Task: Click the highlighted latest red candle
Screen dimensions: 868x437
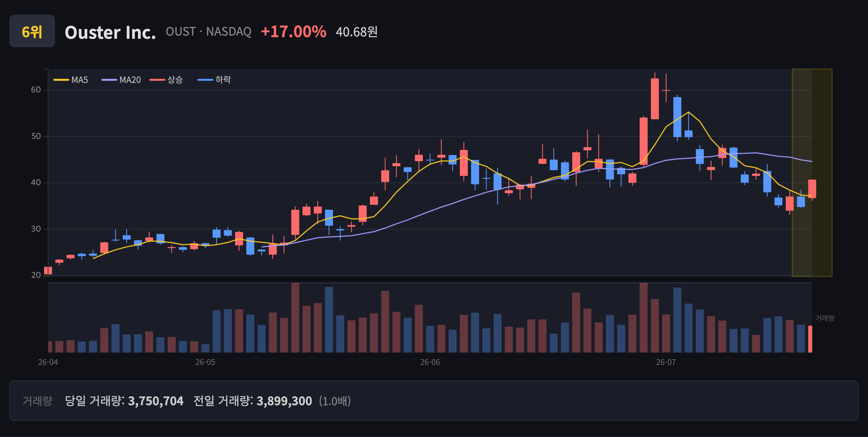Action: (812, 189)
